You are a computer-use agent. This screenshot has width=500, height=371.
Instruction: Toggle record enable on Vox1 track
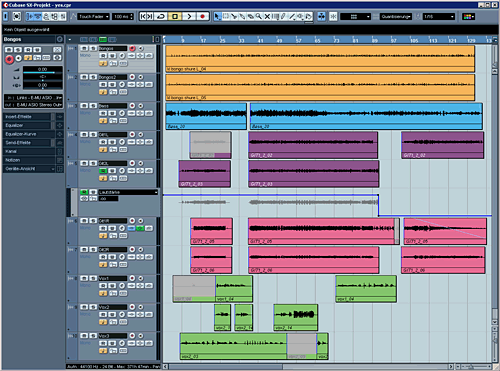pos(132,278)
